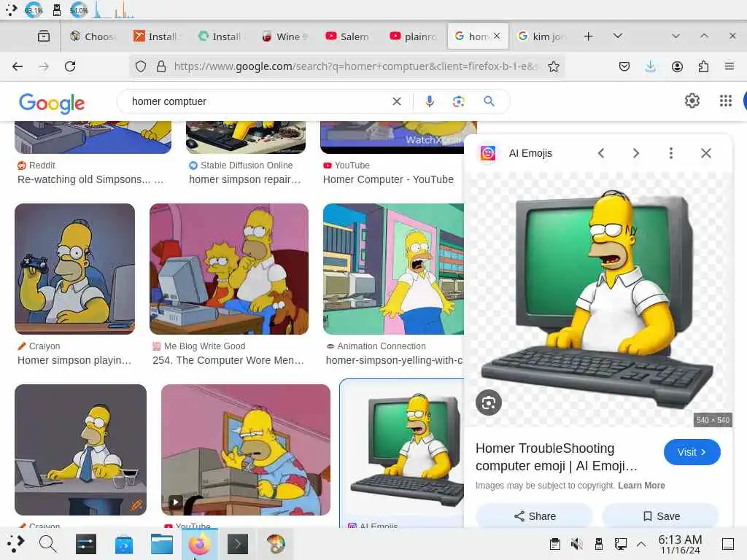Open the Firefox View button

(x=44, y=36)
